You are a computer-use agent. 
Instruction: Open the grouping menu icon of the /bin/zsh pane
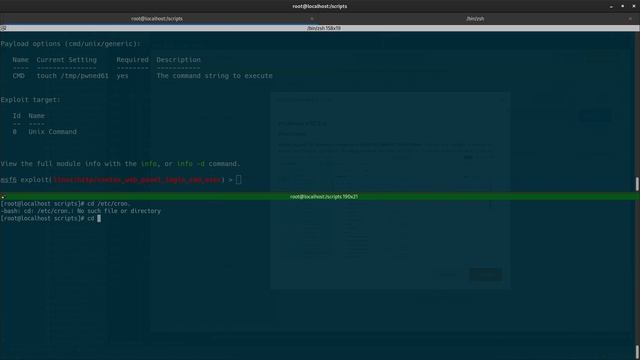[3, 28]
